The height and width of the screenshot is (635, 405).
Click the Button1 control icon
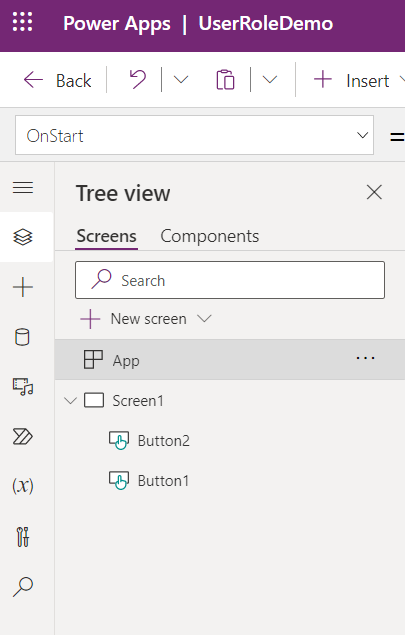click(119, 480)
